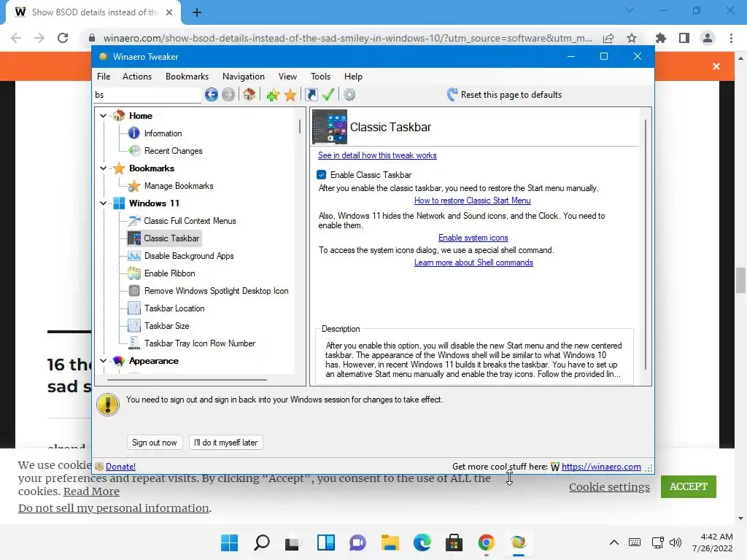Viewport: 747px width, 560px height.
Task: Show hidden tray icons chevron
Action: pyautogui.click(x=614, y=542)
